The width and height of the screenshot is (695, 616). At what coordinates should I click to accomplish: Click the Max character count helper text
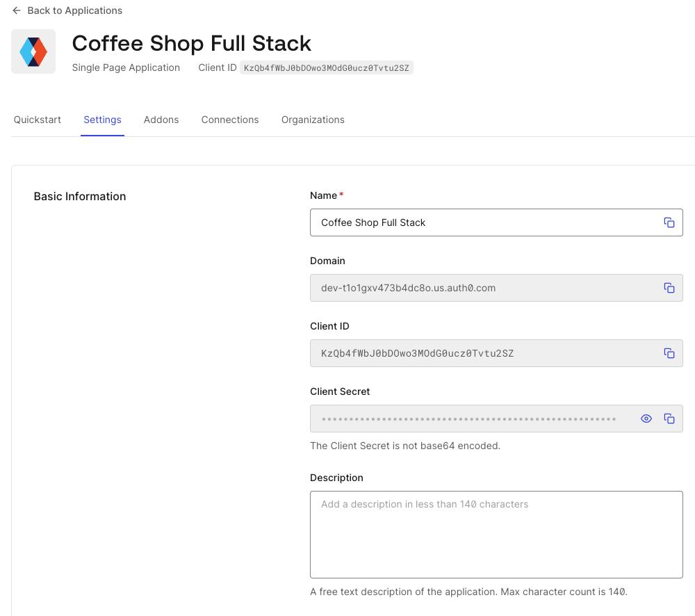469,592
